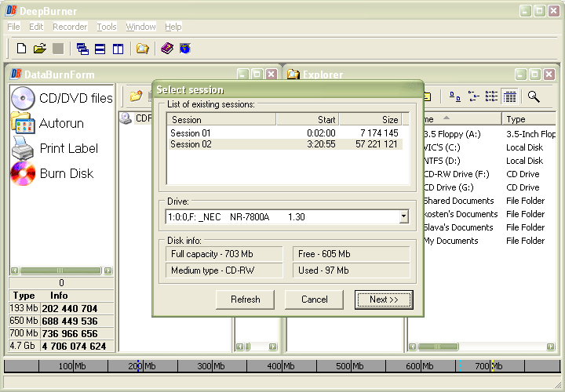Click the New project toolbar icon
Image resolution: width=565 pixels, height=392 pixels.
click(x=22, y=49)
